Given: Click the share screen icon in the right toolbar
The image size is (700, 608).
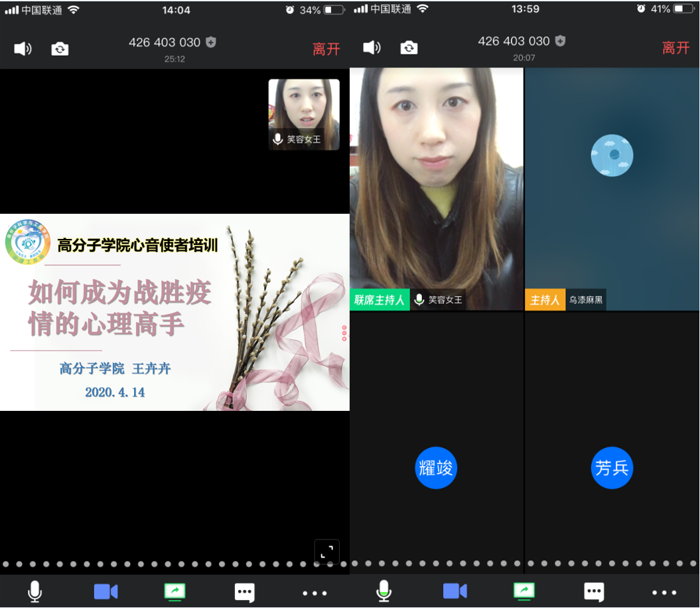Looking at the screenshot, I should click(524, 591).
